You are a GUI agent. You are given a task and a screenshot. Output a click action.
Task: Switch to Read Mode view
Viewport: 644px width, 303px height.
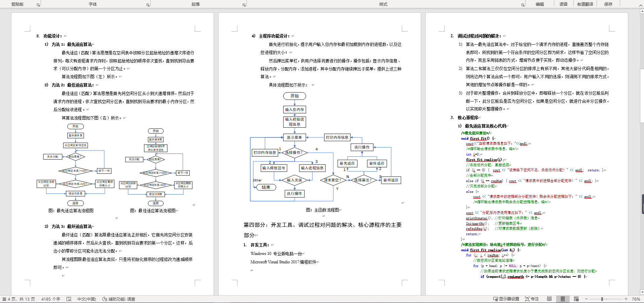tap(549, 299)
